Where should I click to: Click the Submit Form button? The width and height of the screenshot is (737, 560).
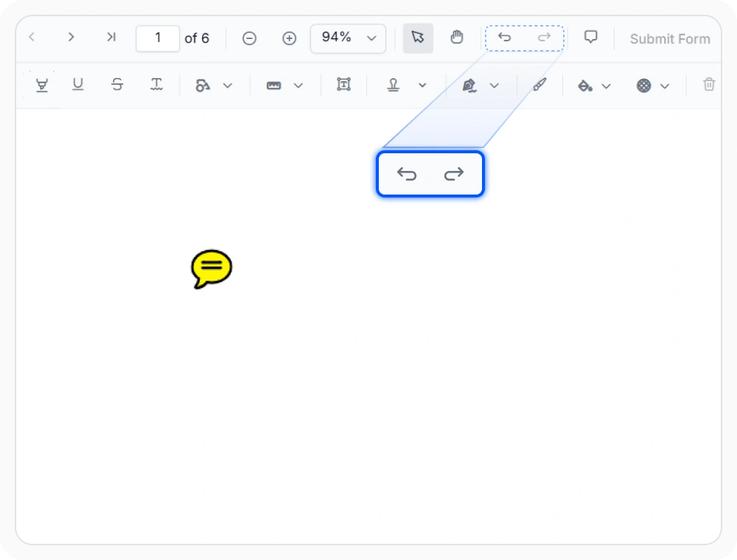(x=670, y=39)
